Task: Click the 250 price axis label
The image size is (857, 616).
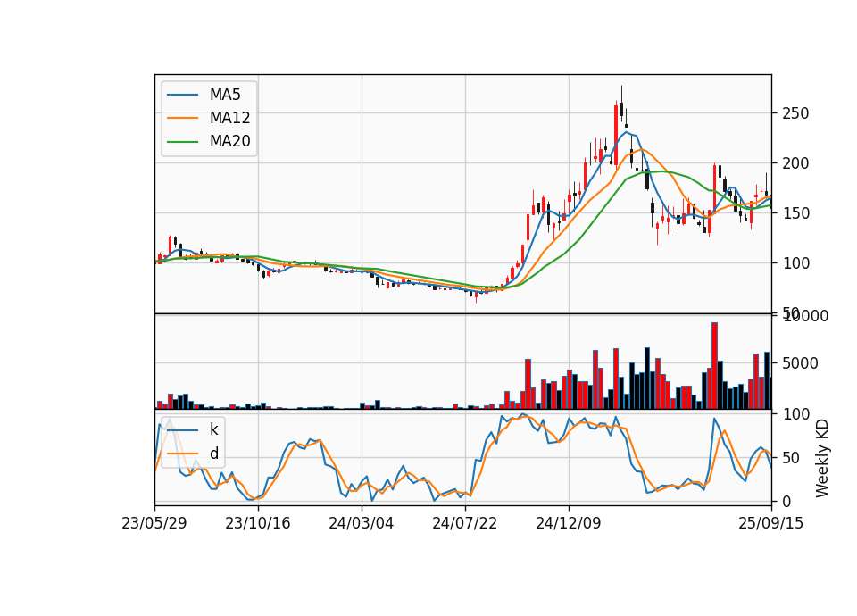Action: (x=795, y=113)
